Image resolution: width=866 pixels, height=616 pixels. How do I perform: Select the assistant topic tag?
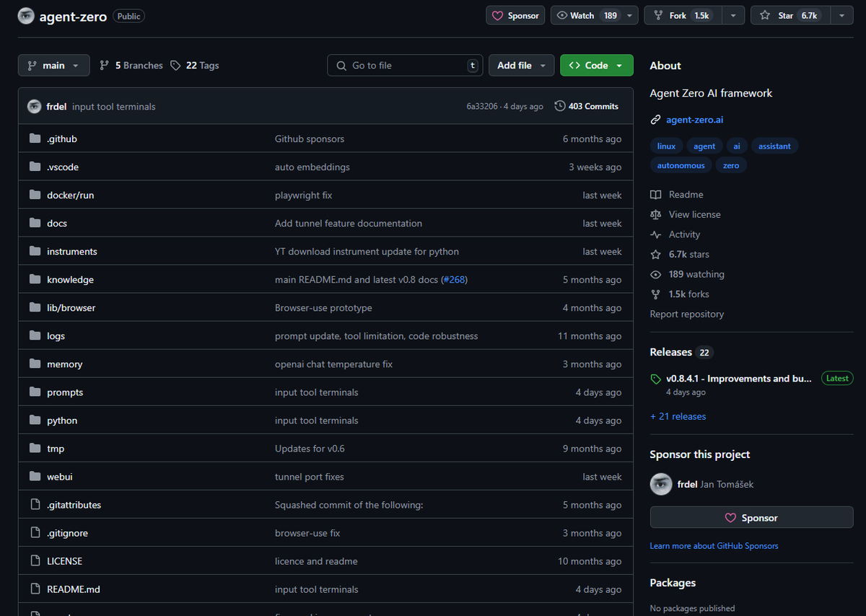(x=774, y=146)
